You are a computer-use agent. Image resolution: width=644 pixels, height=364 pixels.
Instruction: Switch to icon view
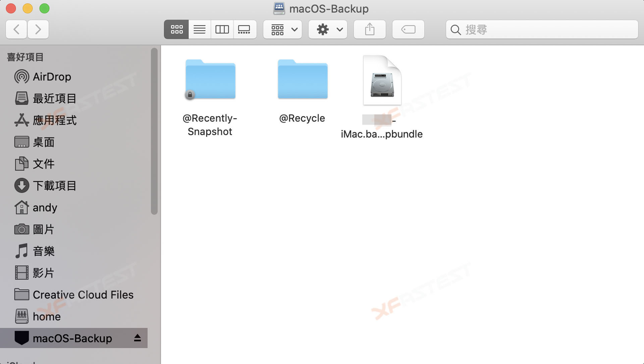tap(176, 30)
